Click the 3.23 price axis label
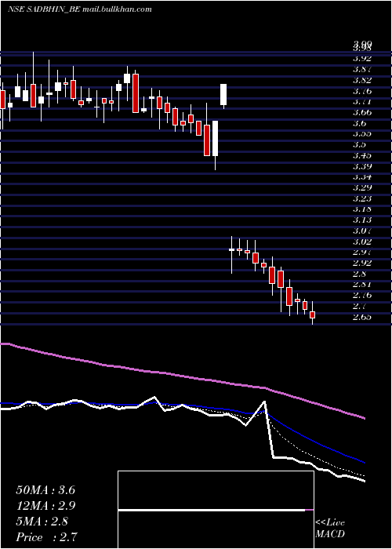The image size is (392, 549). click(362, 198)
